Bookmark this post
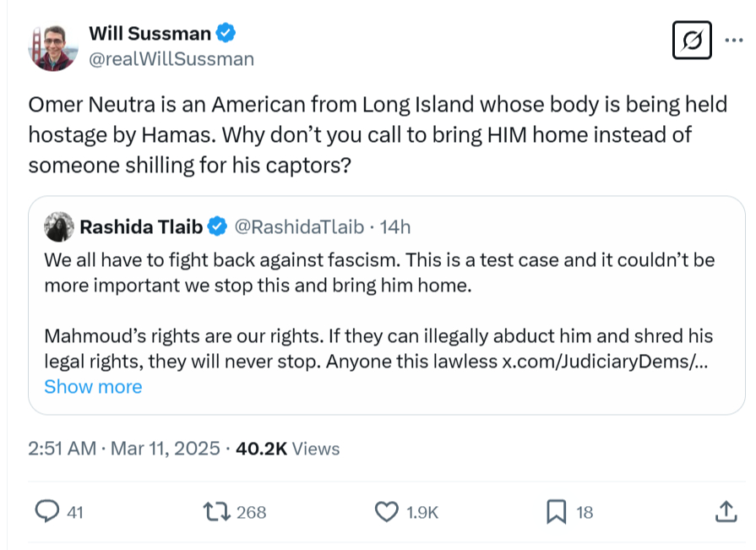 [x=556, y=511]
